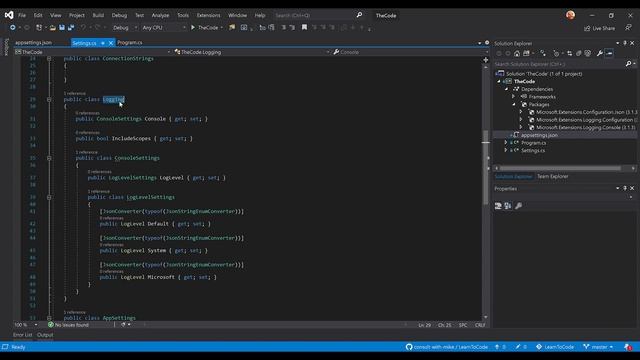Screen dimensions: 640x360
Task: Expand the Frameworks node
Action: click(x=513, y=97)
